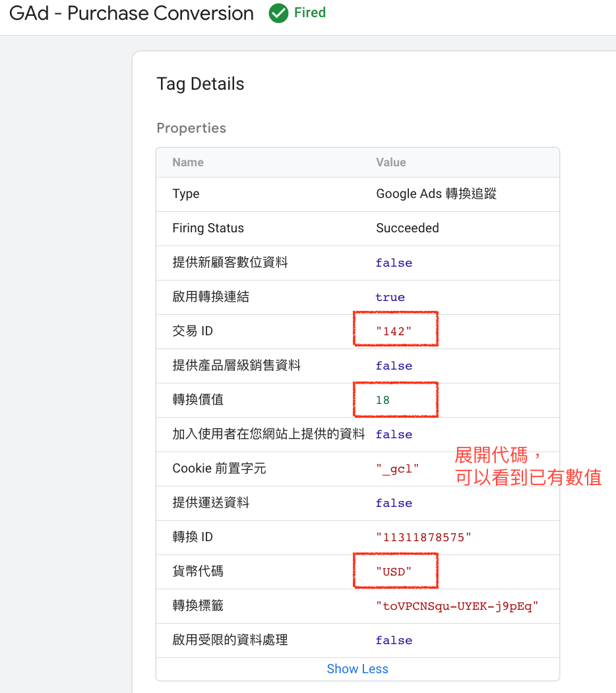Click the false value for 提供新顧客數位資料
The height and width of the screenshot is (693, 616).
pyautogui.click(x=394, y=263)
